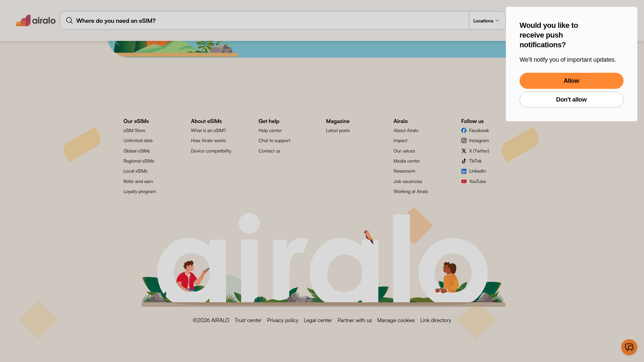This screenshot has width=644, height=362.
Task: Open Partner with us link
Action: (x=355, y=320)
